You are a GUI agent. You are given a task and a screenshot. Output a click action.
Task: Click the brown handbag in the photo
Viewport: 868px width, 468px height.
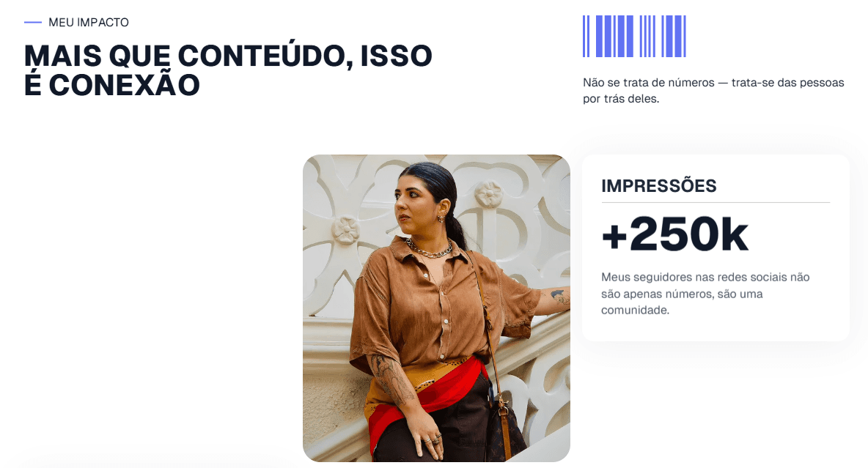(507, 431)
